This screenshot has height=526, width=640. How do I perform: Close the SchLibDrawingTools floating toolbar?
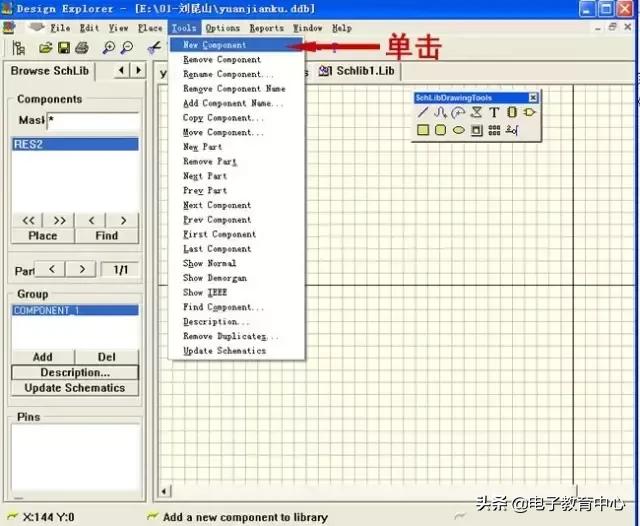(x=533, y=98)
